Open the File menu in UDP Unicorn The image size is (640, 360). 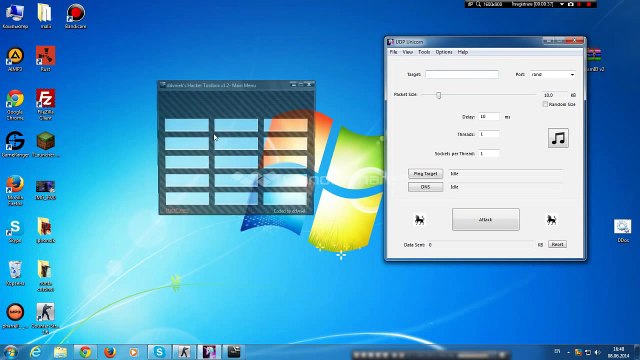click(393, 52)
